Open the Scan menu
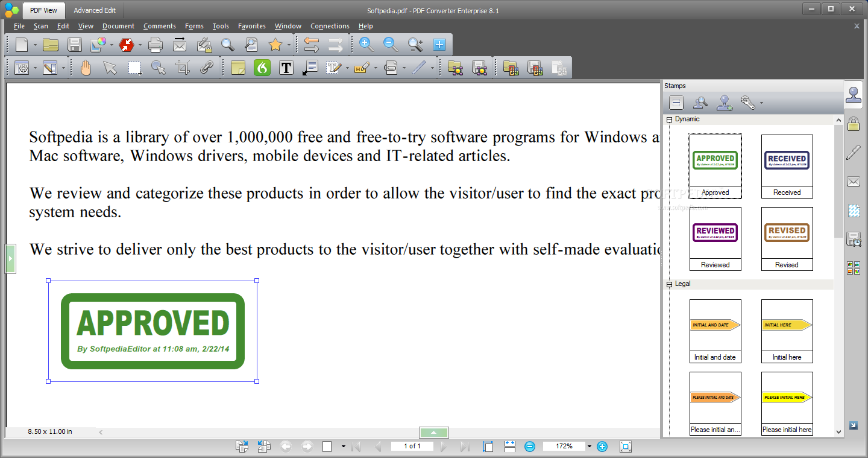Screen dimensions: 868x458 coord(41,26)
